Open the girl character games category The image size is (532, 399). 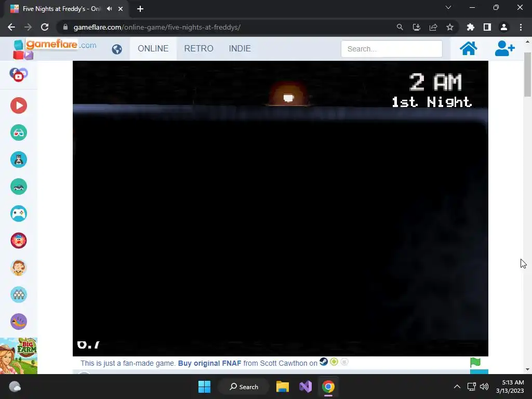(19, 268)
